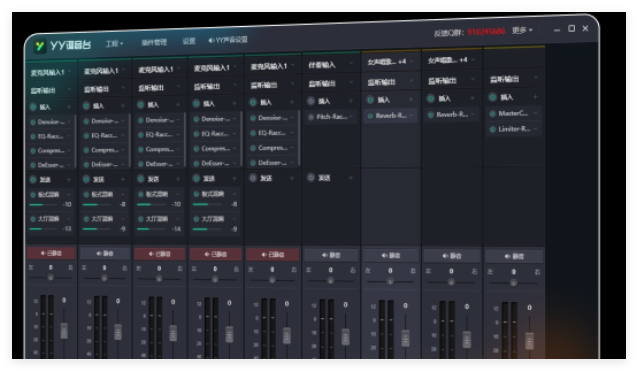Screen dimensions: 638x371
Task: Click 大厅混响 send slider showing -14
Action: (x=153, y=229)
